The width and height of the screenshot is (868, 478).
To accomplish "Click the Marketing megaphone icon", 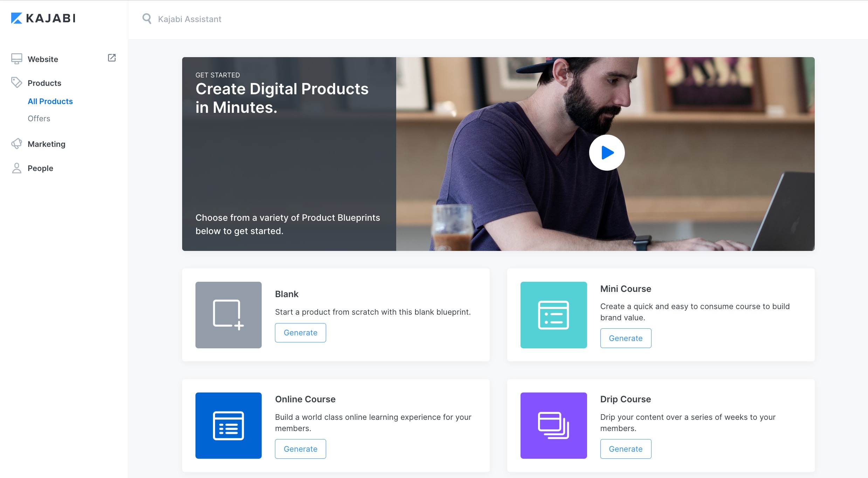I will [16, 144].
